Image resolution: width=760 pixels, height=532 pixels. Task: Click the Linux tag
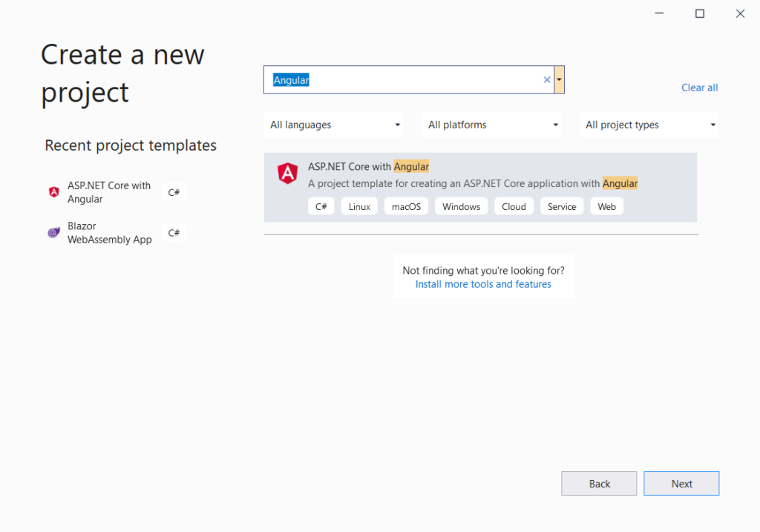click(x=359, y=206)
